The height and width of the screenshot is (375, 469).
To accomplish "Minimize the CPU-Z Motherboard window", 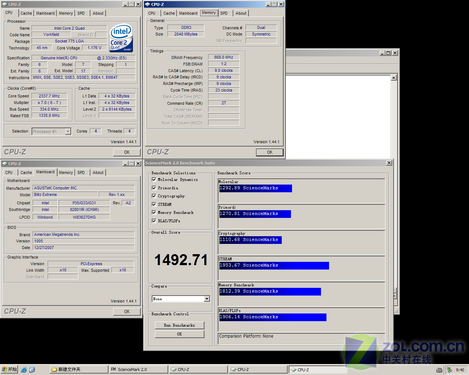I will click(125, 164).
